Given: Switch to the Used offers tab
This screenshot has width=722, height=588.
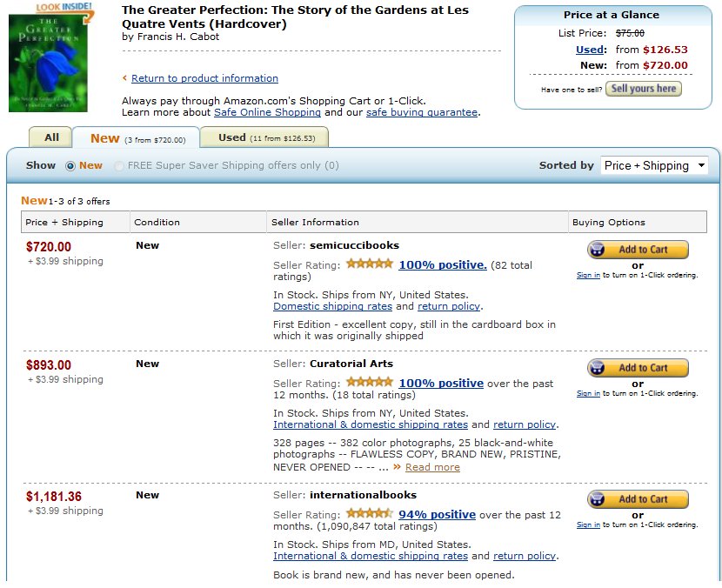Looking at the screenshot, I should [264, 137].
